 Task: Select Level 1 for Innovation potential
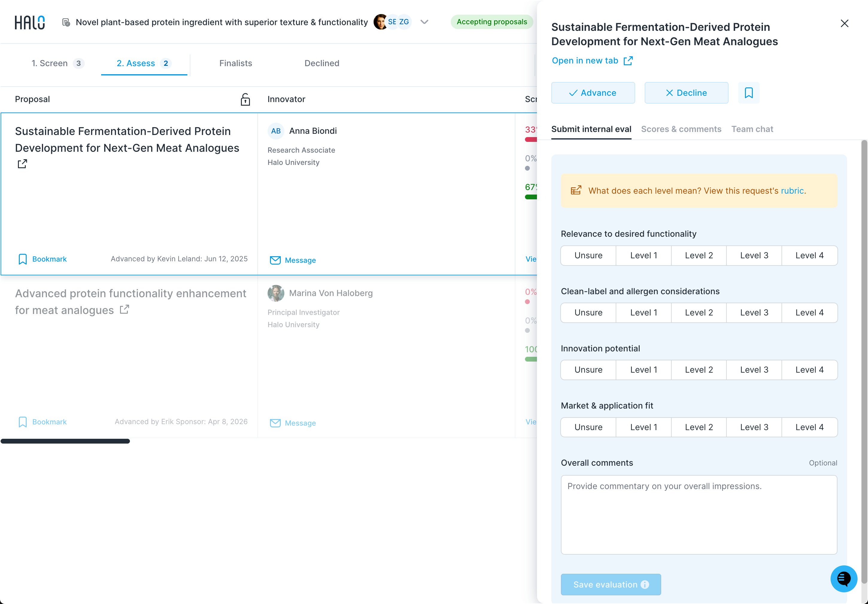pos(644,370)
